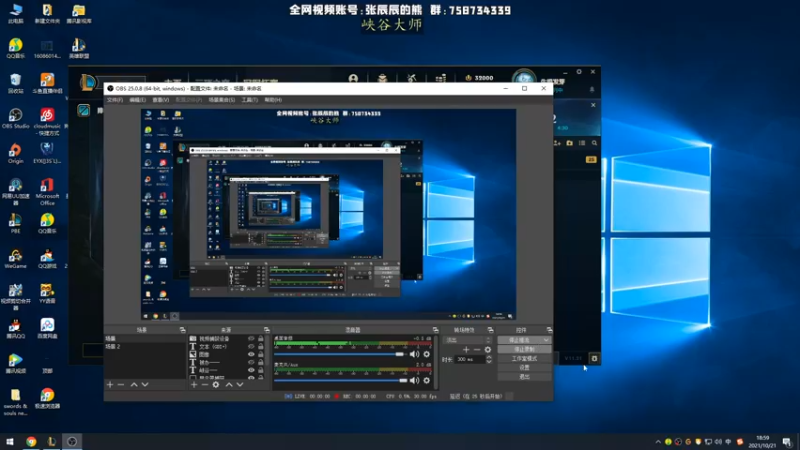Toggle visibility of the 文本 (GDI+) source
The height and width of the screenshot is (450, 800).
(x=251, y=346)
